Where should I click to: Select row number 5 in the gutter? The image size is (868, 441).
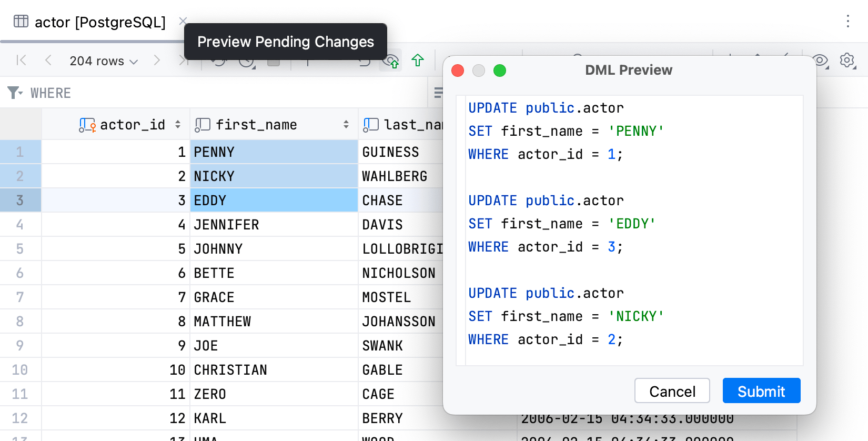20,249
